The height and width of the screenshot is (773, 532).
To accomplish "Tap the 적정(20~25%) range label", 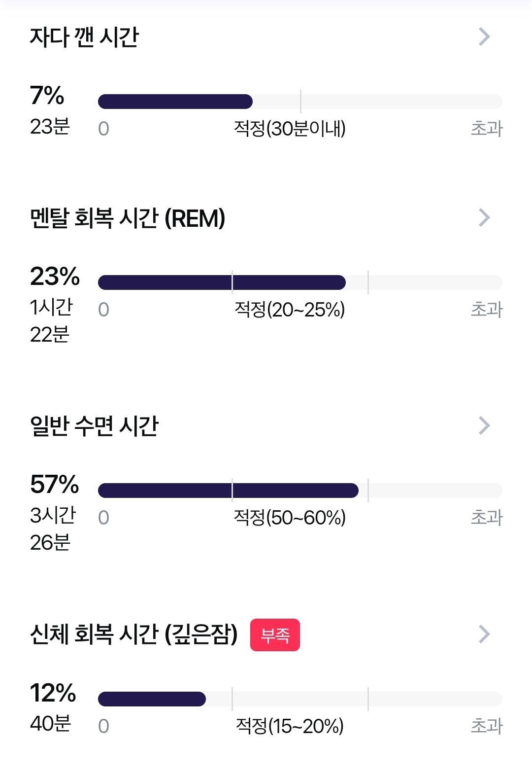I will click(290, 310).
